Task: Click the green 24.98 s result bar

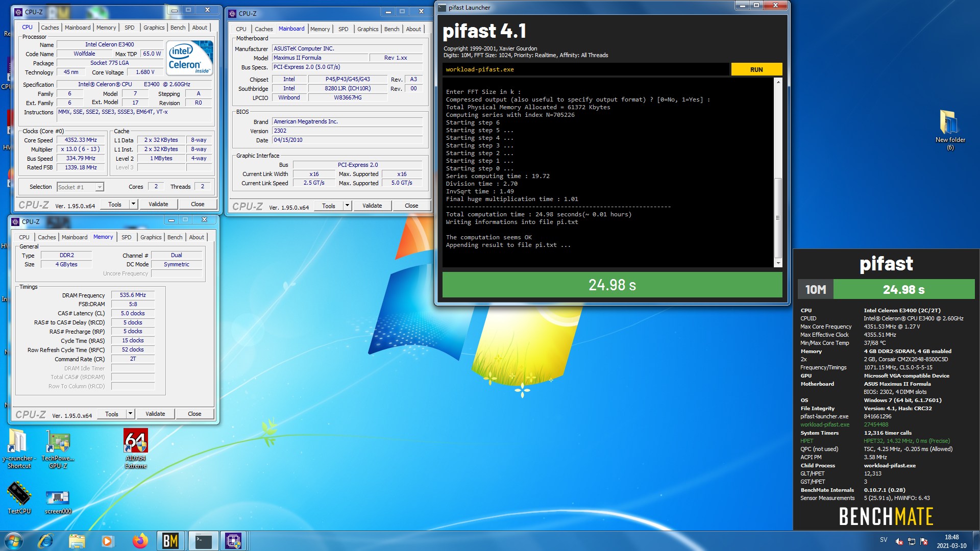Action: [x=612, y=285]
